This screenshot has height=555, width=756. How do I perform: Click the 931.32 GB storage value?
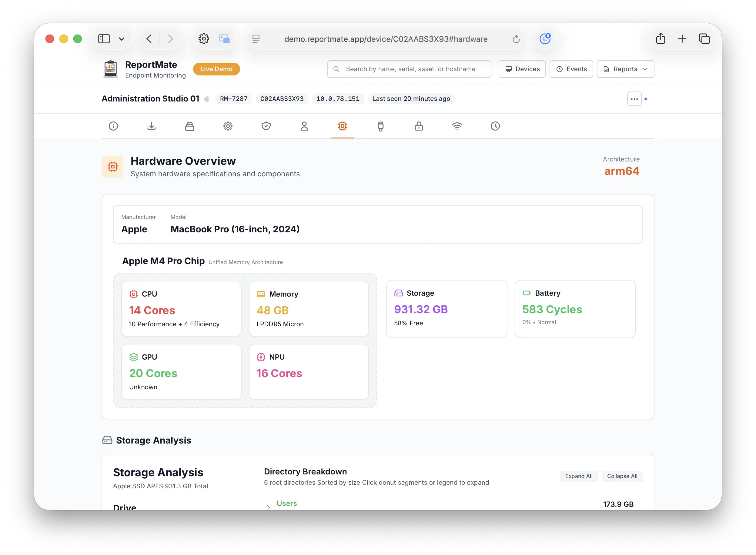[x=421, y=309]
